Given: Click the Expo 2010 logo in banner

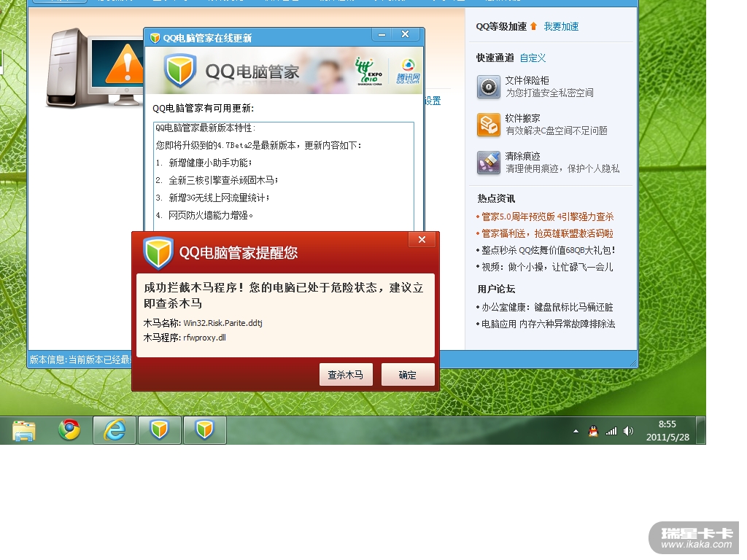Looking at the screenshot, I should [x=368, y=71].
